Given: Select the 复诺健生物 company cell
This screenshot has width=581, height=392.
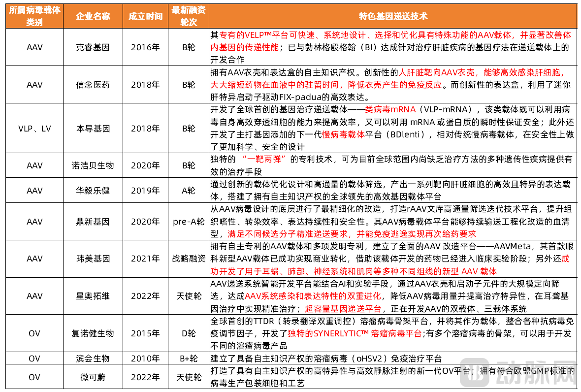Looking at the screenshot, I should 93,333.
